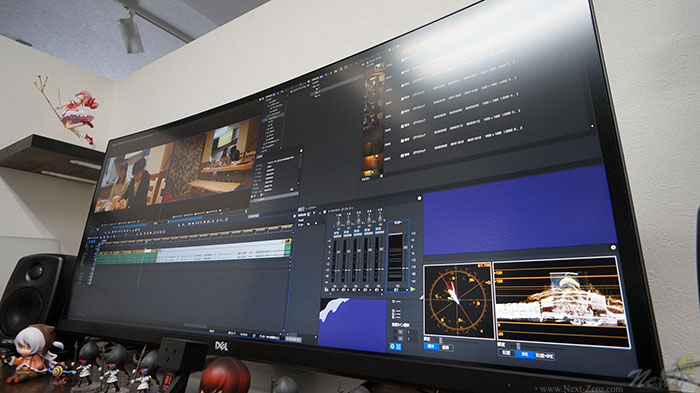Click the round knob under the first mixer fader
The width and height of the screenshot is (700, 393).
click(x=333, y=290)
